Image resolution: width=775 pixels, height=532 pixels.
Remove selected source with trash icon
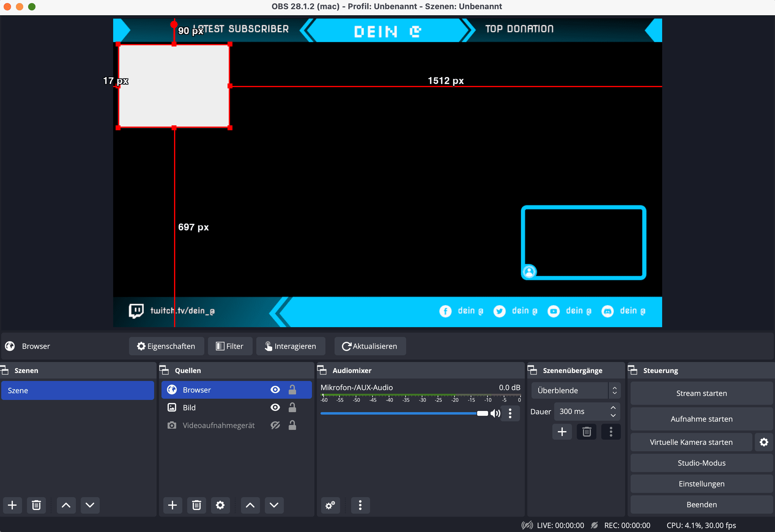196,505
